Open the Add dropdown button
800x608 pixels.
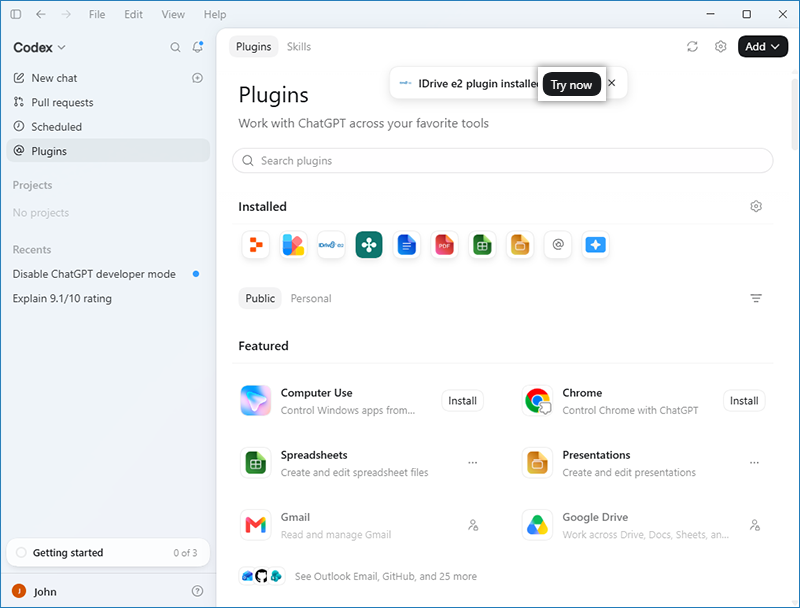click(x=763, y=46)
